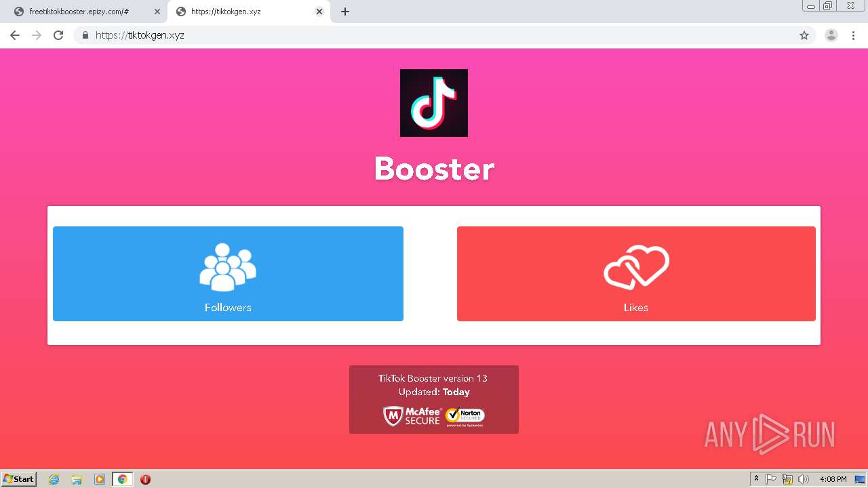Click the Booster heading text
The width and height of the screenshot is (868, 488).
[434, 169]
